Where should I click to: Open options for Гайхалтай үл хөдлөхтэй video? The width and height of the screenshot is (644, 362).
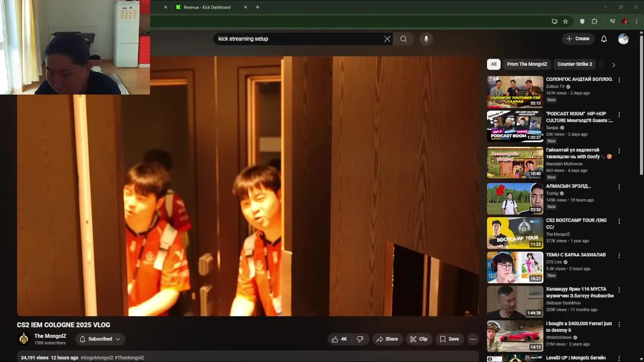tap(619, 151)
